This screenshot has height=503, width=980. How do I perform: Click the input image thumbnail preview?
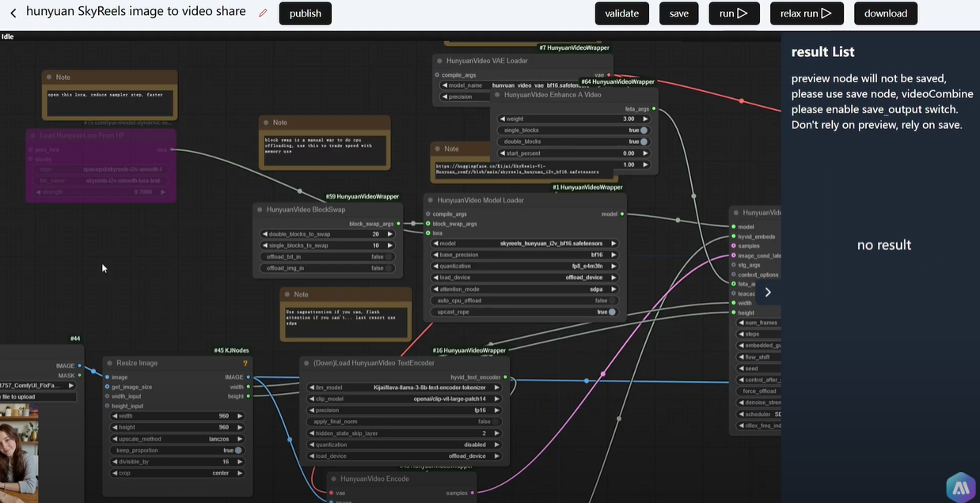pos(18,452)
